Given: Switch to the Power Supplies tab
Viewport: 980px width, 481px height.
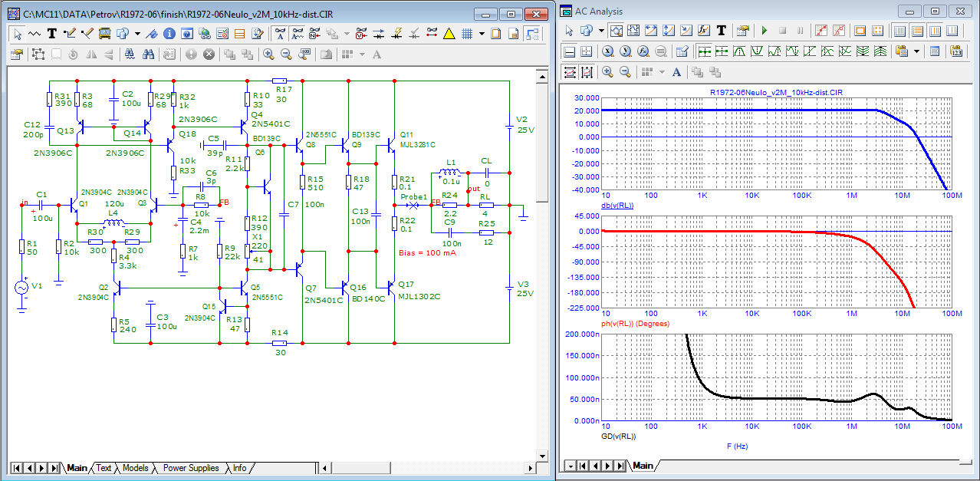Looking at the screenshot, I should 190,468.
